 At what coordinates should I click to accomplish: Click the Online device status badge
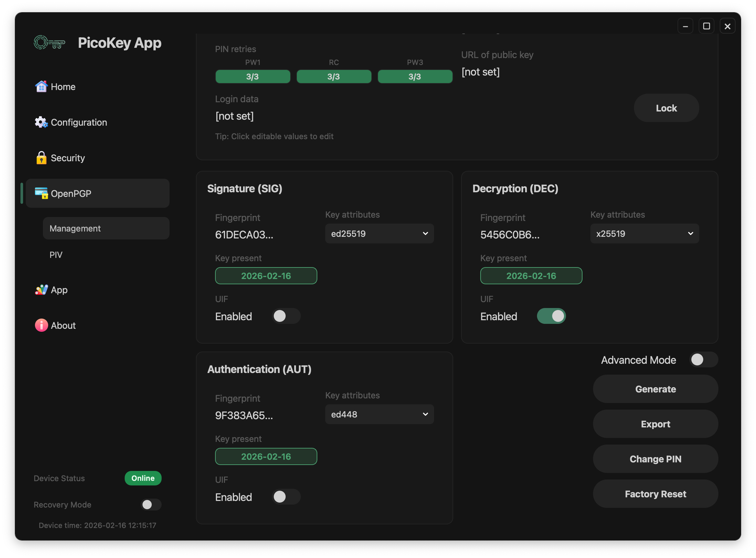coord(143,478)
